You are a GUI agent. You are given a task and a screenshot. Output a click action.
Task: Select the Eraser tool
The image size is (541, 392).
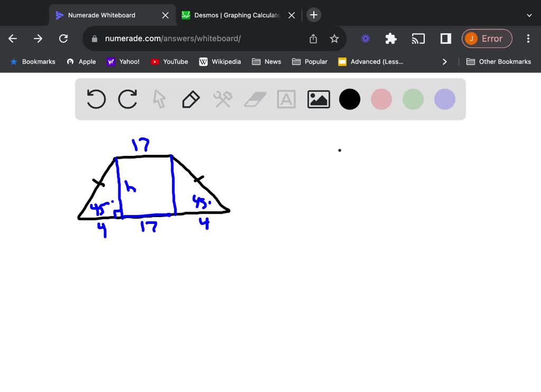[x=254, y=99]
